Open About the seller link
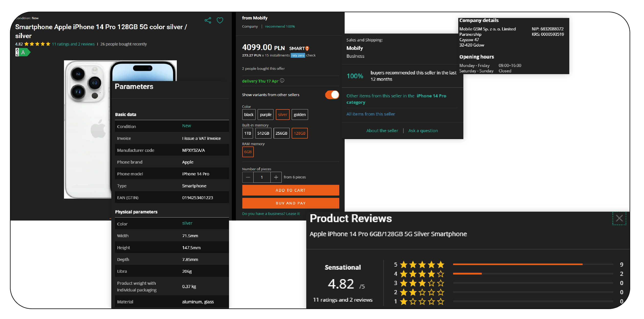Viewport: 644px width, 319px height. point(382,131)
